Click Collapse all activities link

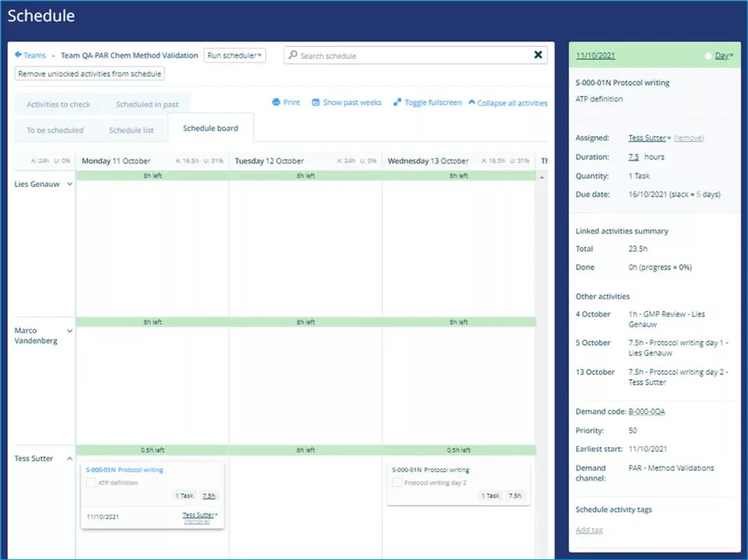[512, 103]
